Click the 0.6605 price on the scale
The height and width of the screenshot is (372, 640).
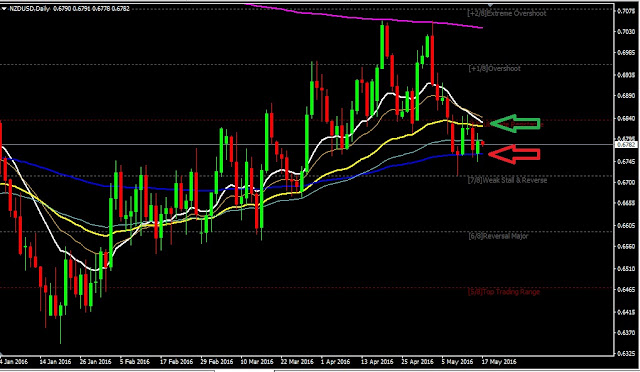[626, 225]
